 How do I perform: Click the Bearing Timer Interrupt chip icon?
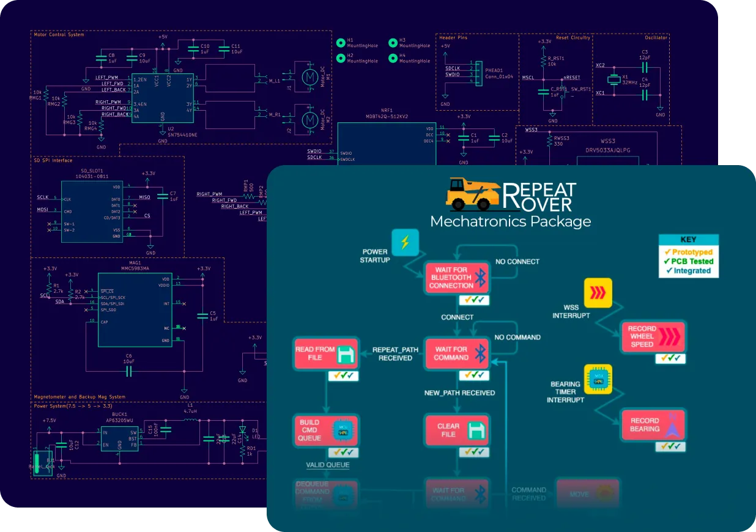598,379
